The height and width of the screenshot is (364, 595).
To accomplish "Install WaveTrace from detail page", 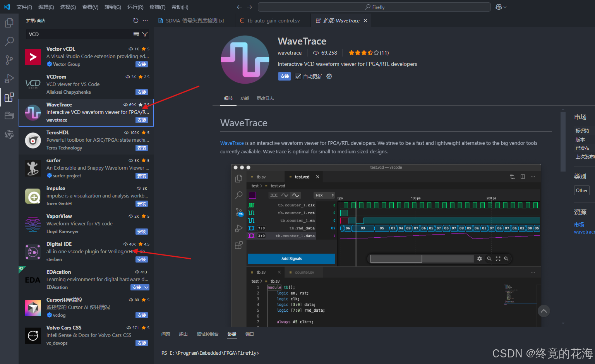I will (285, 76).
